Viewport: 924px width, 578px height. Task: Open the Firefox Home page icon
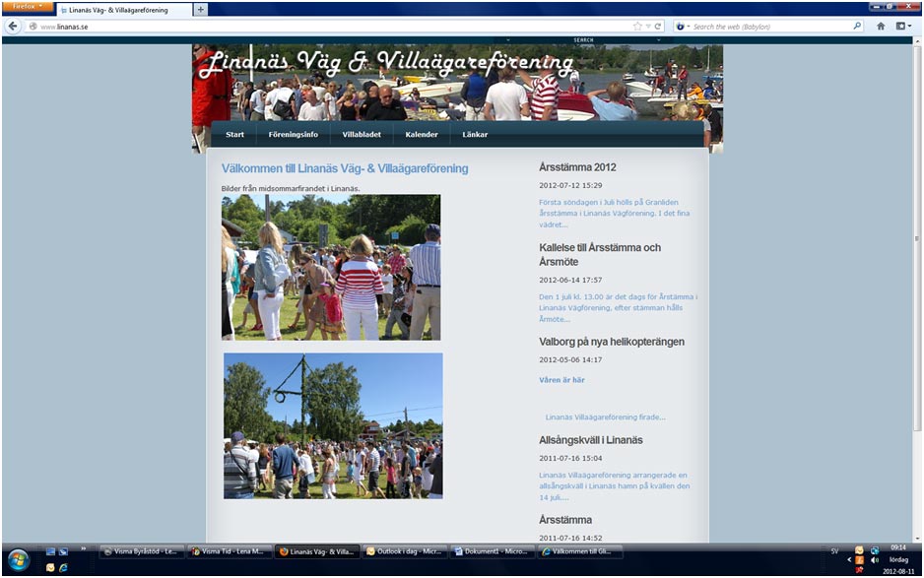(881, 27)
